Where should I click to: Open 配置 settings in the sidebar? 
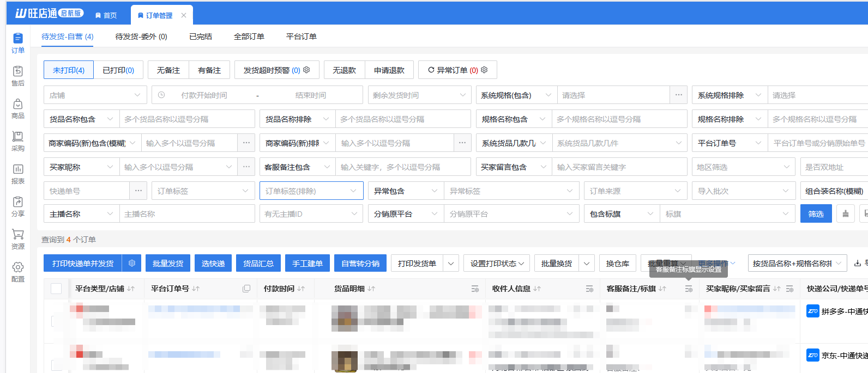tap(18, 272)
